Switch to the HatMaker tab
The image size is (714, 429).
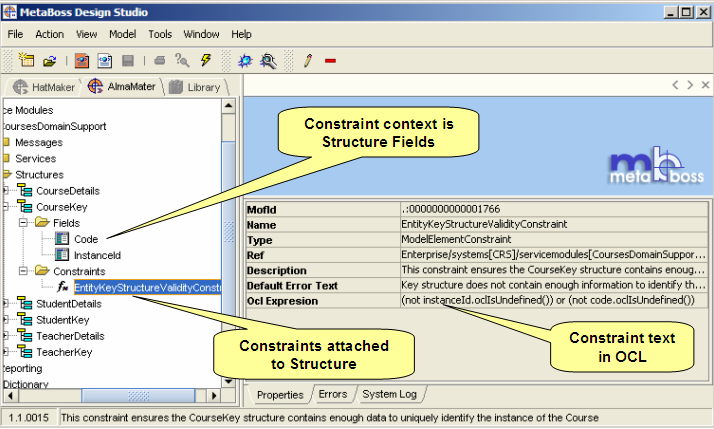pyautogui.click(x=44, y=87)
